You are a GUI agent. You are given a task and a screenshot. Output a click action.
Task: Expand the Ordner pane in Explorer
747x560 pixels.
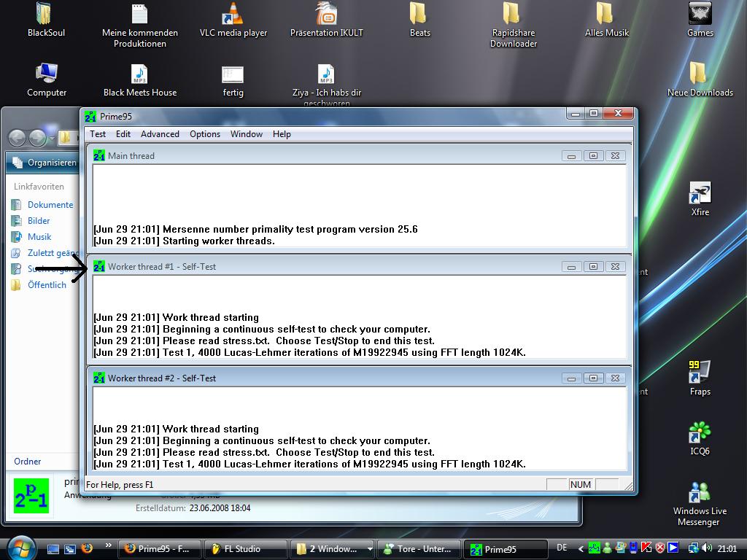pos(28,462)
